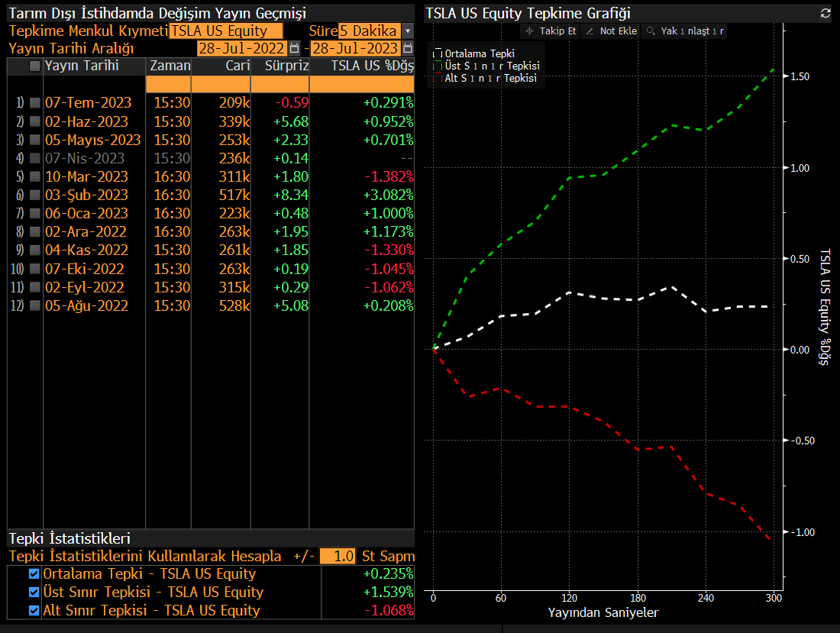Sort by the TSLA US %Dğş column header
Image resolution: width=840 pixels, height=633 pixels.
click(373, 66)
